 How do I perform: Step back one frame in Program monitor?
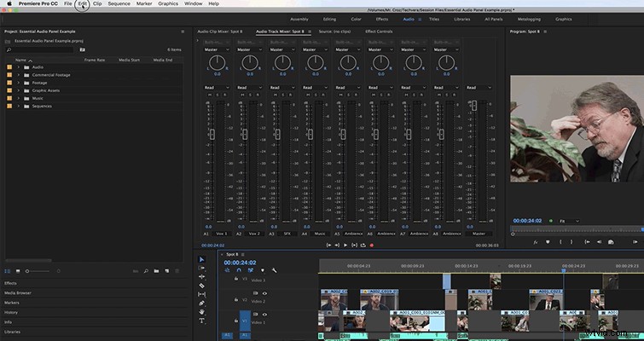point(599,242)
